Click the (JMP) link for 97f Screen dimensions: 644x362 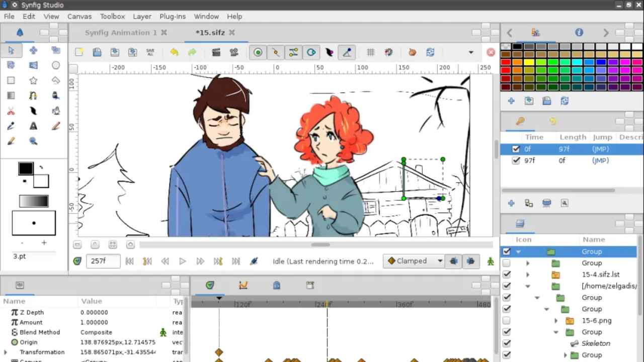(x=601, y=160)
